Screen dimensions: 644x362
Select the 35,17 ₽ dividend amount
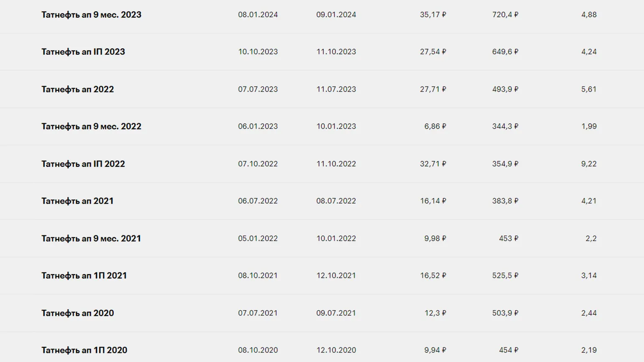[x=433, y=15]
